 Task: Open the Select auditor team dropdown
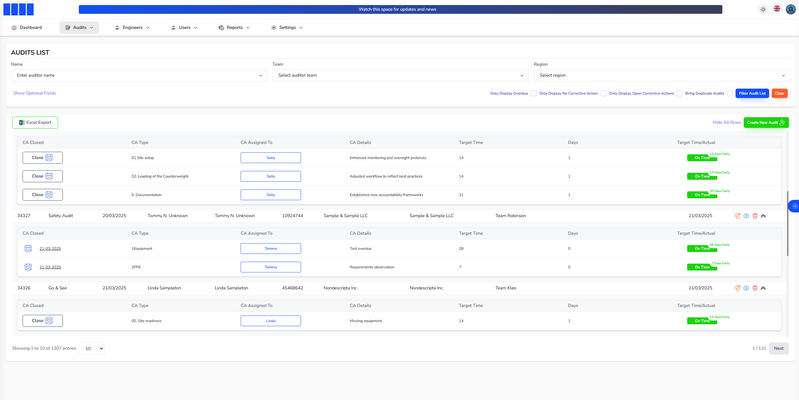point(401,75)
